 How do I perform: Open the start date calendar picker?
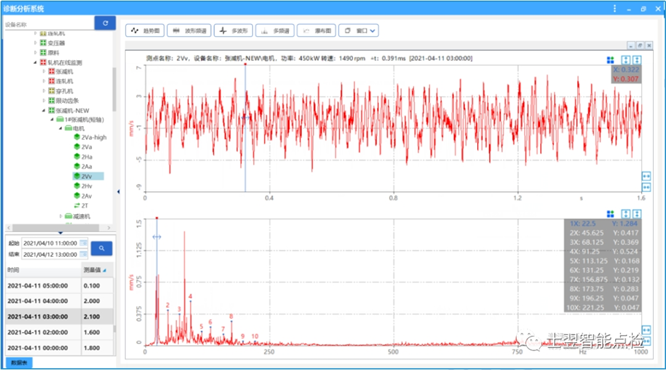pos(83,243)
